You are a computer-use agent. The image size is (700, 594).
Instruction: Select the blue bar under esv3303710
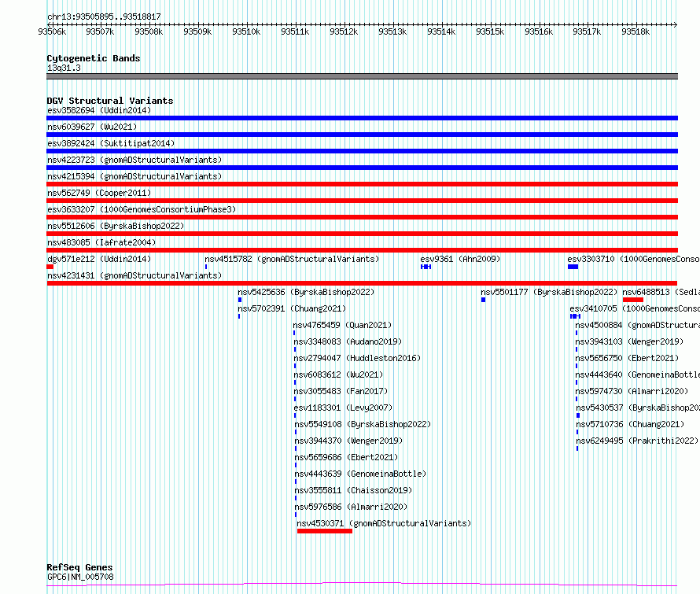click(x=573, y=267)
